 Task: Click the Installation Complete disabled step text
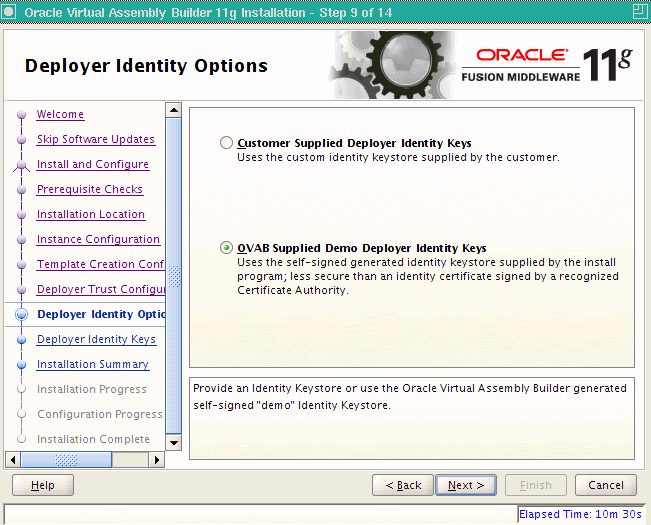coord(93,439)
